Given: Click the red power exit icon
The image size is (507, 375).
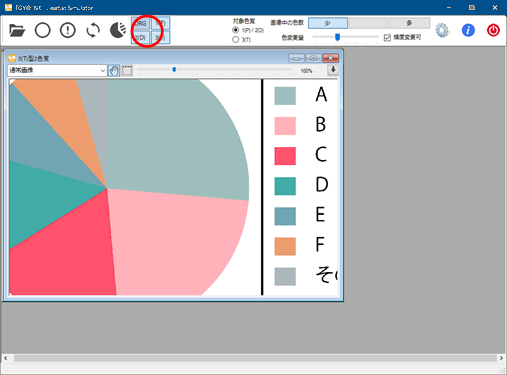Looking at the screenshot, I should (493, 30).
